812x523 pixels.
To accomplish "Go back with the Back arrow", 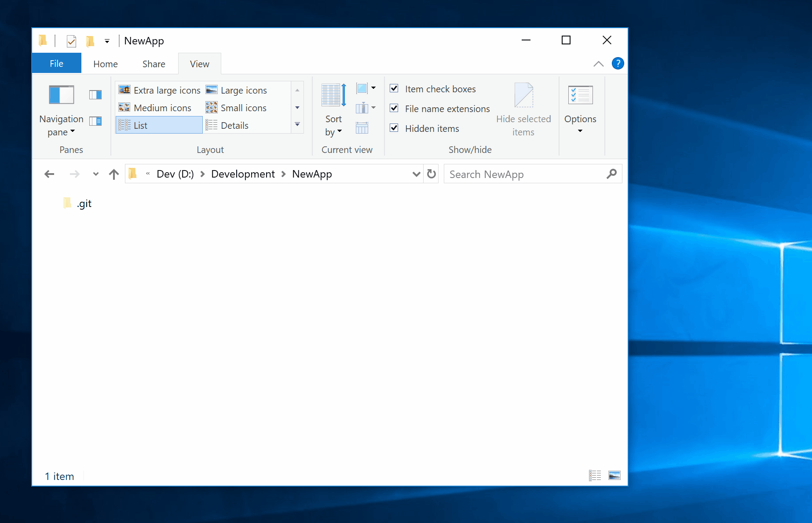I will [49, 174].
